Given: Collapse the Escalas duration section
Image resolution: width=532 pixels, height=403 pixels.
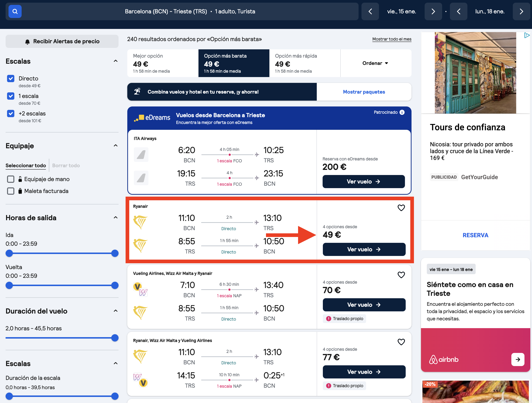Looking at the screenshot, I should (x=116, y=363).
